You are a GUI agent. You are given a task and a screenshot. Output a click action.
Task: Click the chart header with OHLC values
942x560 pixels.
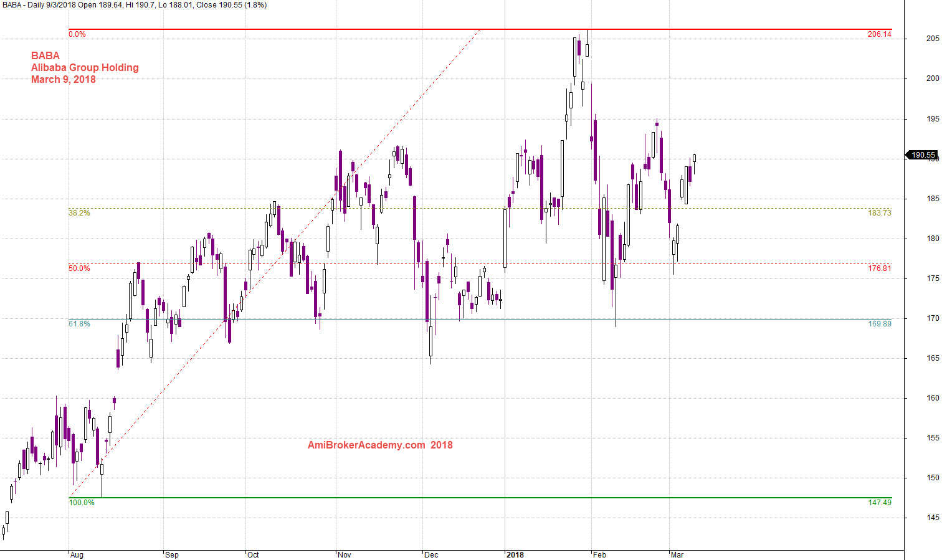click(x=134, y=5)
